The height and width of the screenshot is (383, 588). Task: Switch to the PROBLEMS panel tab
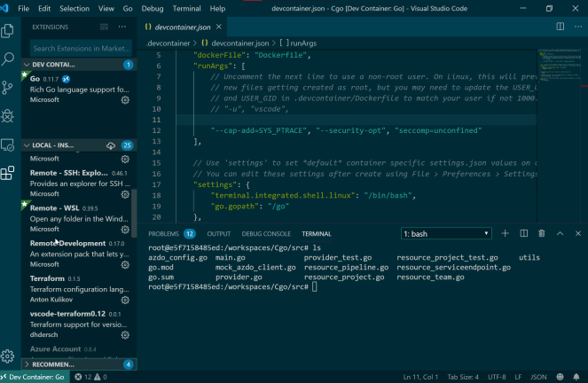tap(163, 233)
